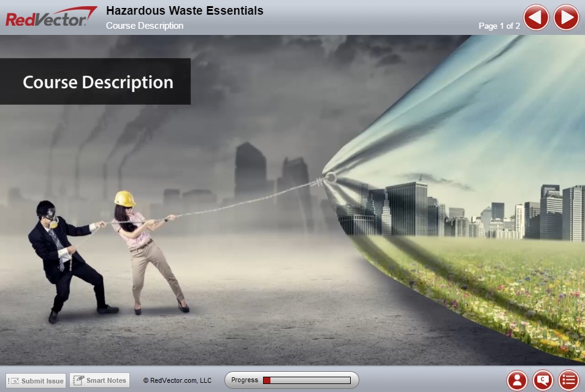Open the user profile icon
This screenshot has height=392, width=585.
tap(517, 380)
